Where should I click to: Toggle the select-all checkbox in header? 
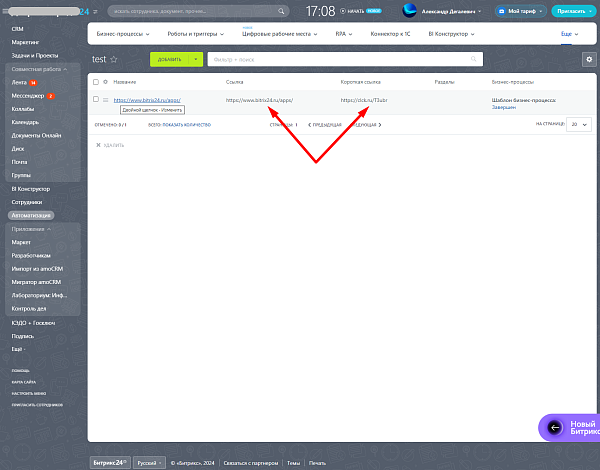coord(96,82)
